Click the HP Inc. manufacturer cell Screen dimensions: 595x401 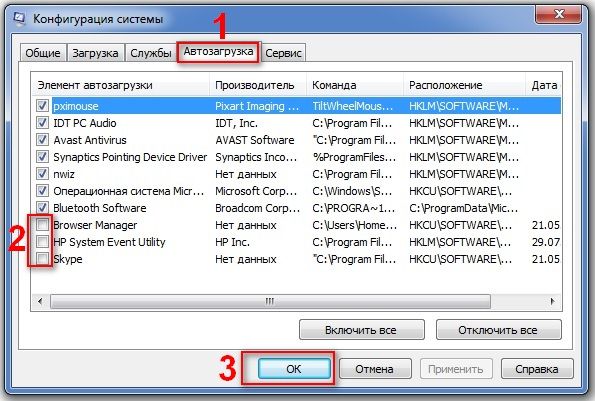232,242
